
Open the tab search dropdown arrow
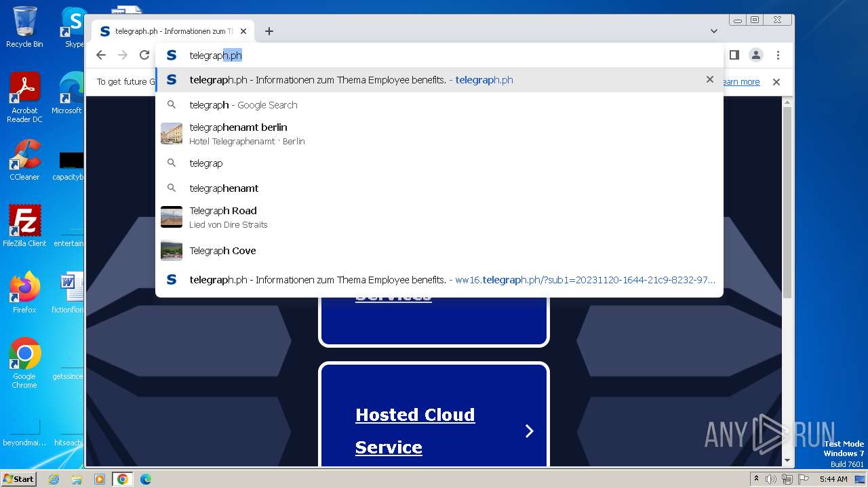point(714,31)
